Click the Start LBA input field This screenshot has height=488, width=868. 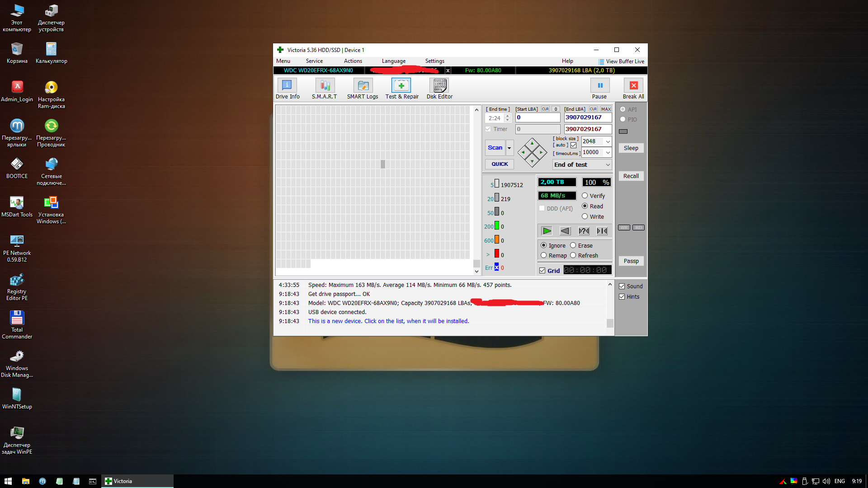pyautogui.click(x=538, y=117)
